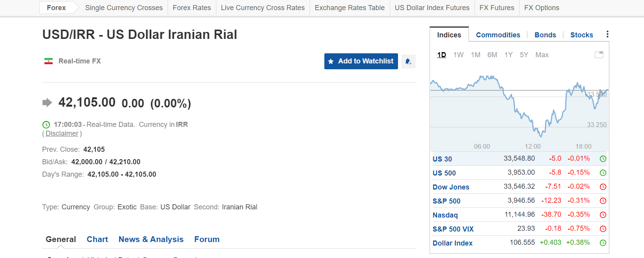Add USD/IRR to Watchlist

[x=361, y=61]
